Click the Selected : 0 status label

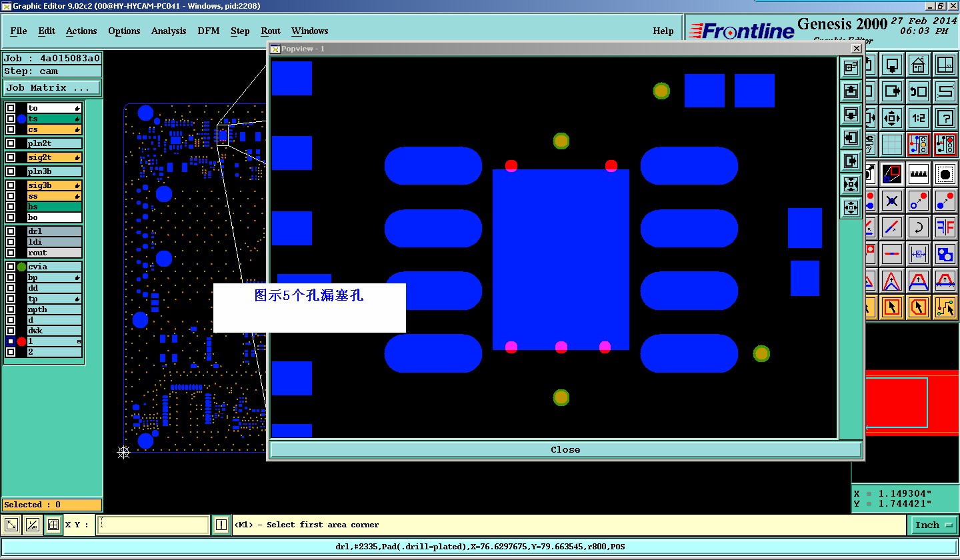click(52, 505)
